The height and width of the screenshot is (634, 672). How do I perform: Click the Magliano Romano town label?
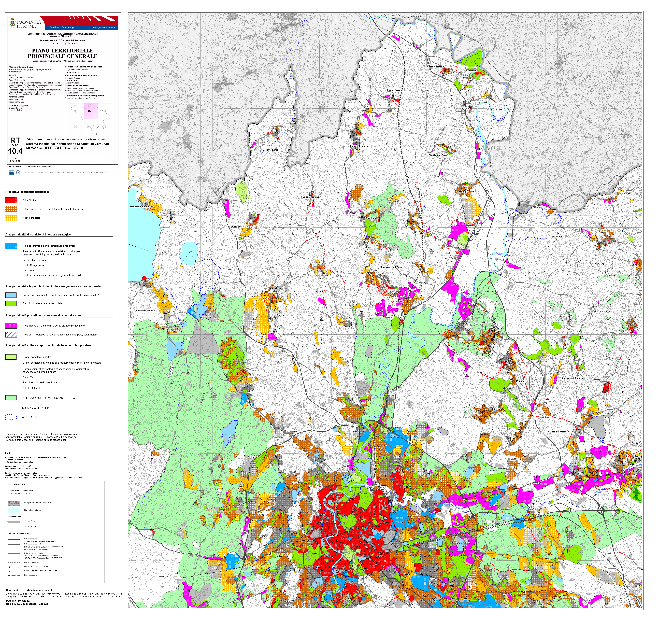tap(310, 197)
